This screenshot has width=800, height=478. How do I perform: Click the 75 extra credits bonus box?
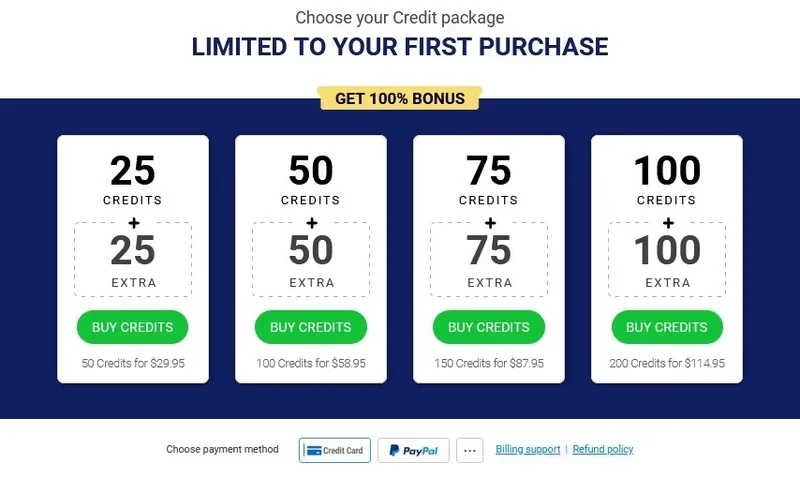tap(489, 259)
